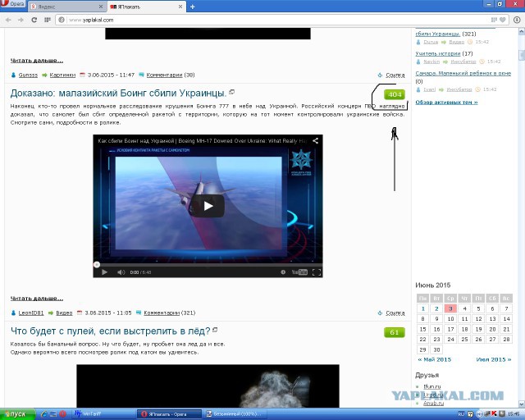Viewport: 525px width, 420px height.
Task: Open the Anub.ru friends link
Action: point(433,404)
